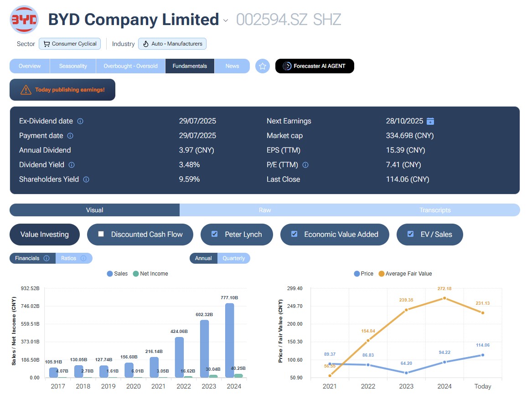This screenshot has height=414, width=532.
Task: Expand the company selector chevron
Action: pyautogui.click(x=226, y=20)
